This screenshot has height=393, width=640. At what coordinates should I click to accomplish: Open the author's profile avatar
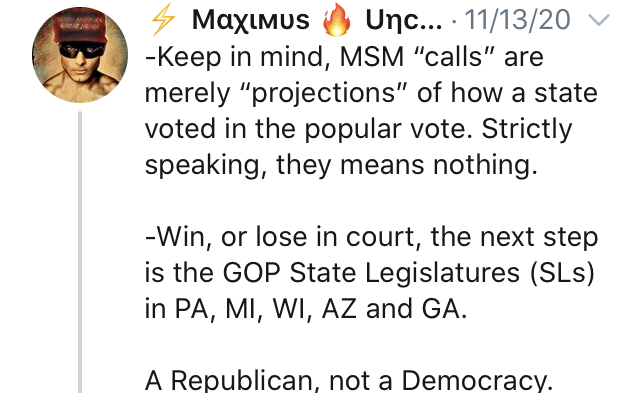pos(80,55)
